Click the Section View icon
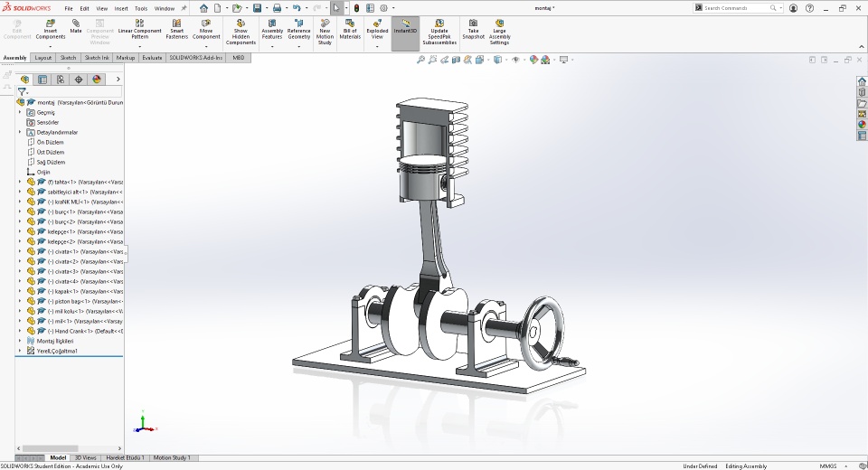The image size is (868, 470). pos(456,60)
